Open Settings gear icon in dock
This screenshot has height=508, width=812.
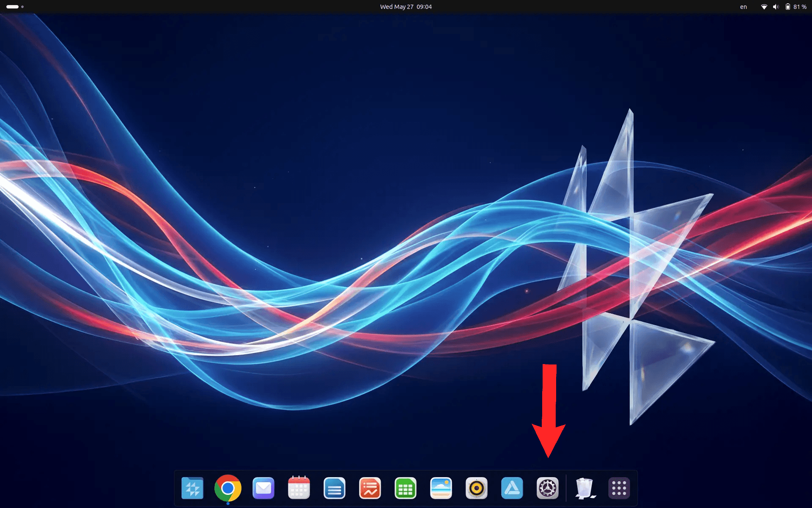pyautogui.click(x=548, y=488)
